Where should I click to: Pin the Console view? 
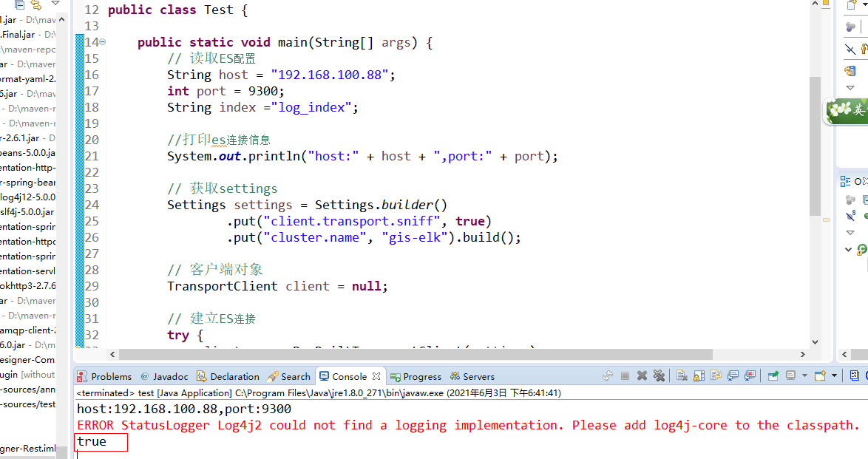(772, 375)
